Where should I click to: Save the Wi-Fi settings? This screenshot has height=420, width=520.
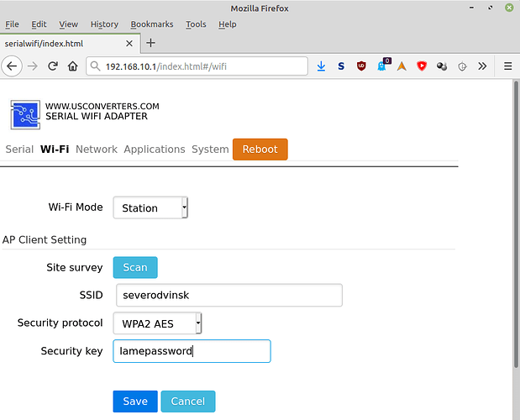pyautogui.click(x=135, y=402)
